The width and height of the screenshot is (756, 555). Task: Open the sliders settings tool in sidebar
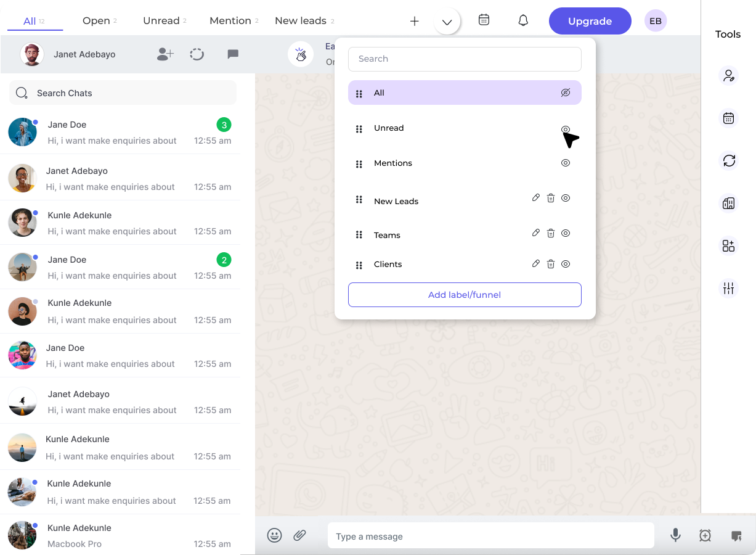click(729, 288)
